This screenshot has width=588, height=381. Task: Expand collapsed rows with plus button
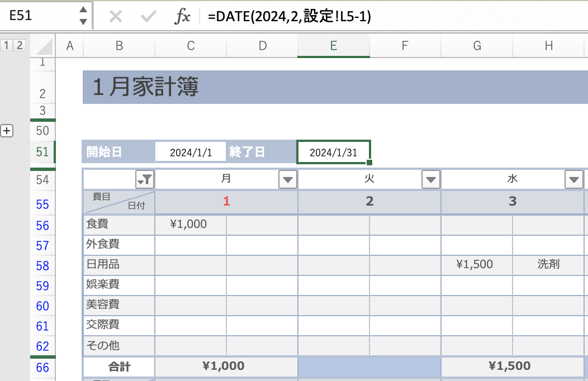(x=7, y=131)
